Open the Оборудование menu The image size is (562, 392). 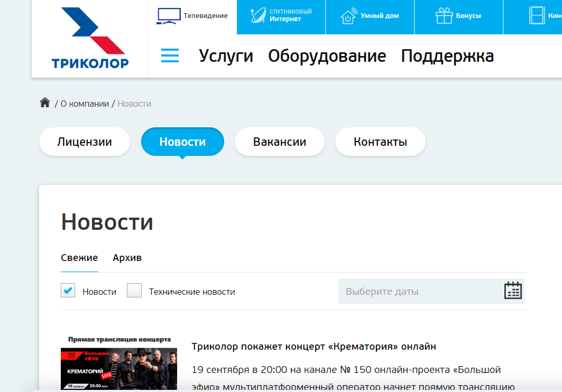[x=327, y=56]
